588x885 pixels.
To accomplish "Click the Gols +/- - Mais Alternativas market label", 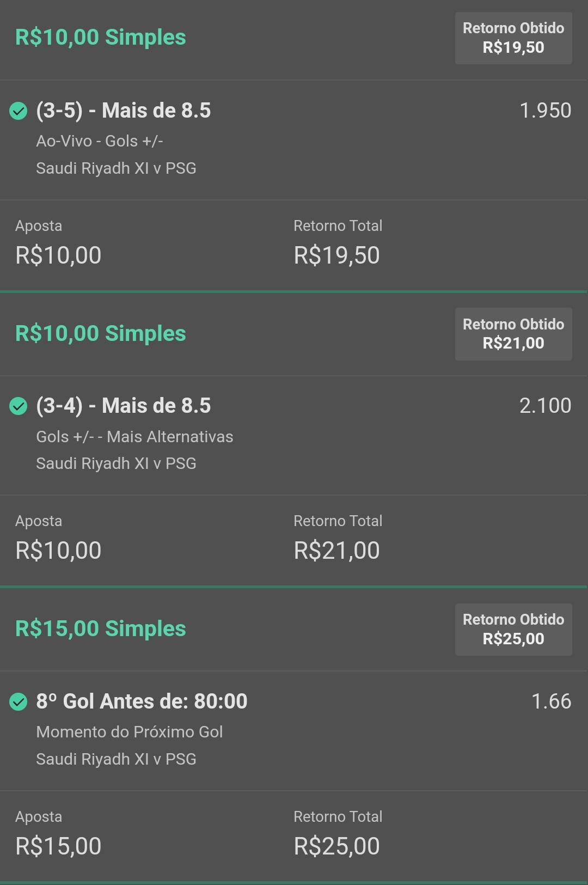I will (x=134, y=437).
